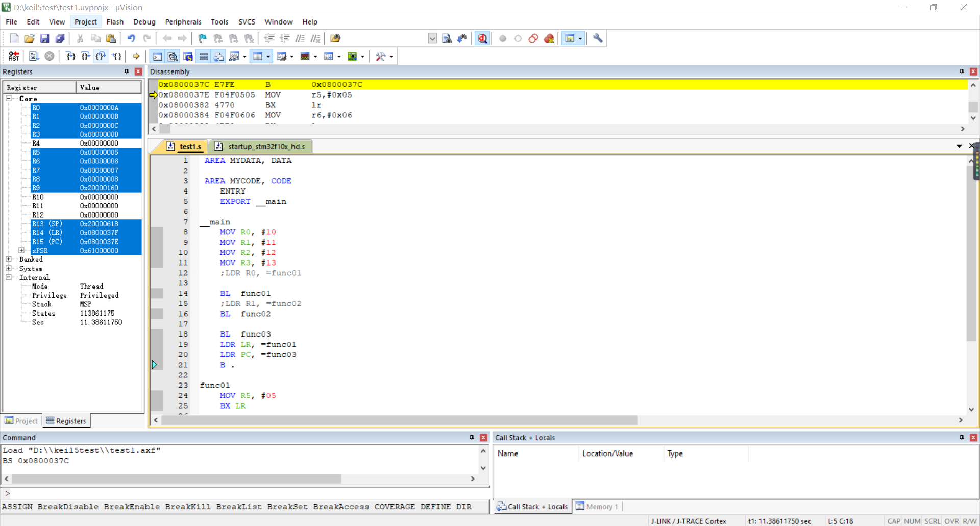Viewport: 980px width, 526px height.
Task: Open the Debug menu
Action: [144, 21]
